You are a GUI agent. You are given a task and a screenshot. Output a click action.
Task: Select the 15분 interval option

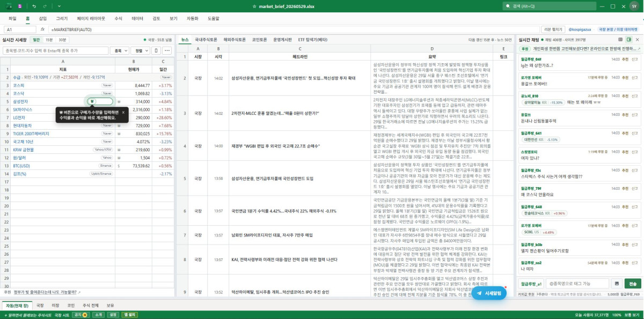(x=49, y=39)
